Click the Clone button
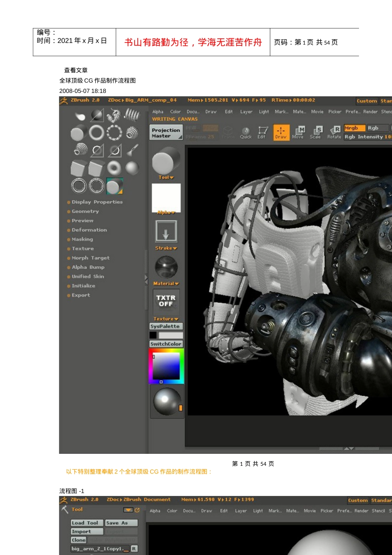Image resolution: width=392 pixels, height=555 pixels. (x=78, y=540)
